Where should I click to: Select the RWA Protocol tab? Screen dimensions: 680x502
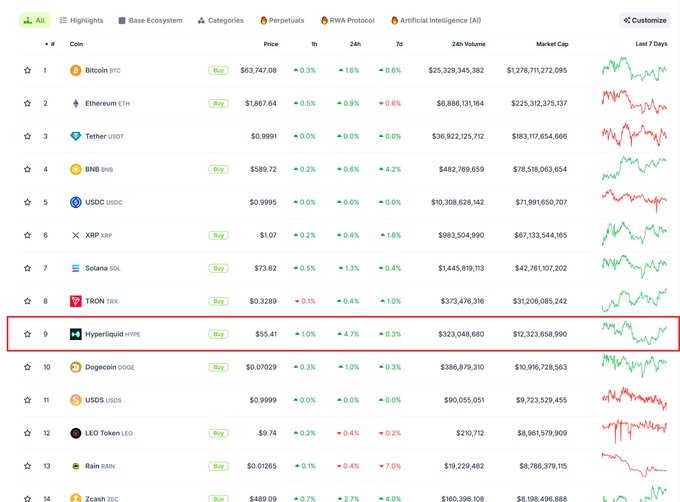[x=348, y=20]
